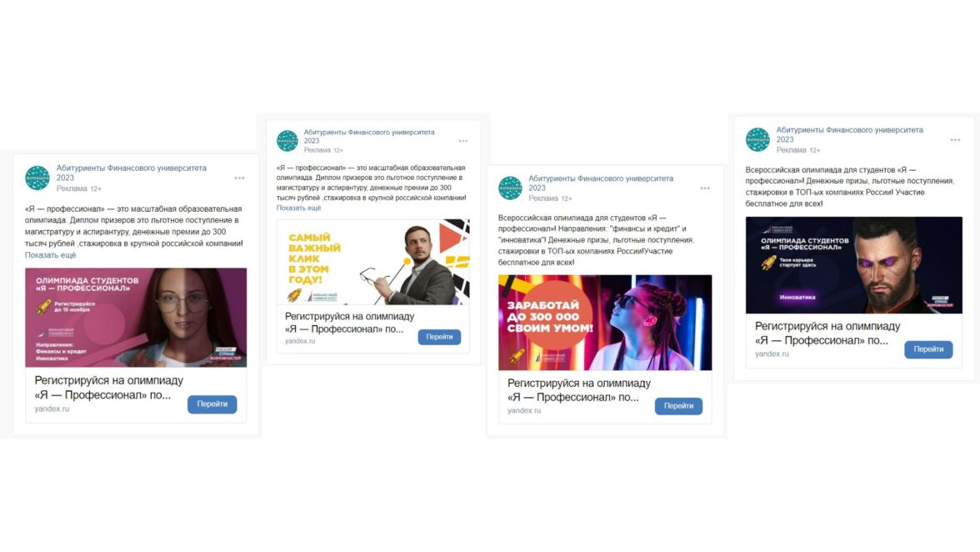Screen dimensions: 980x552
Task: Expand text with Показать ещё on pink-banner card
Action: point(51,255)
